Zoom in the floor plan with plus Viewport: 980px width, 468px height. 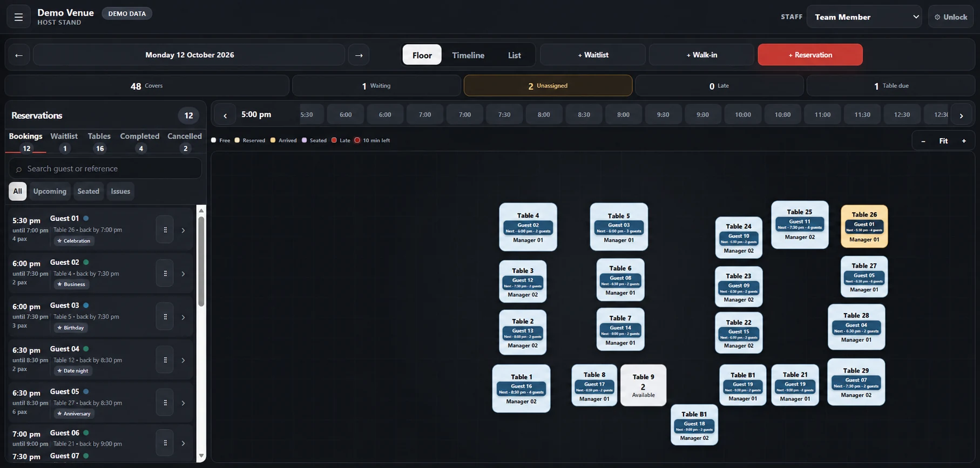click(x=964, y=141)
